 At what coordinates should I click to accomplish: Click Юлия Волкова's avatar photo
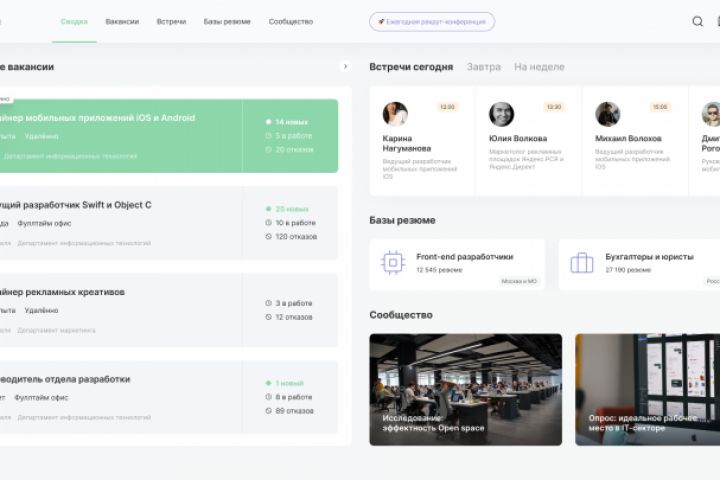pos(501,114)
